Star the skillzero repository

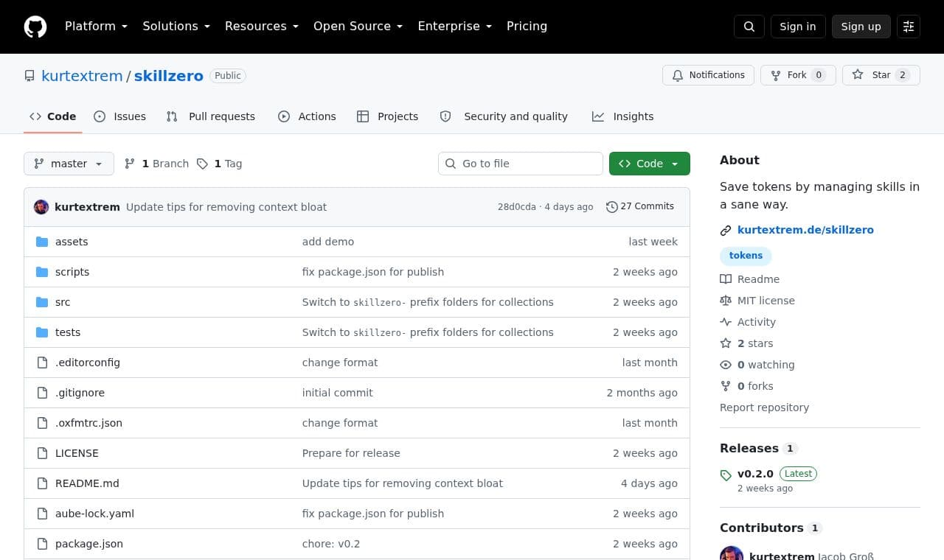881,75
